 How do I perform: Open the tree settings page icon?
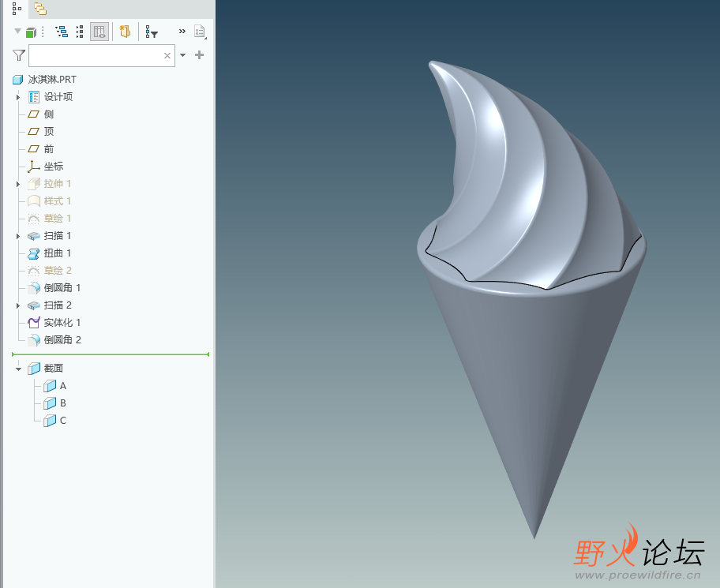(200, 32)
